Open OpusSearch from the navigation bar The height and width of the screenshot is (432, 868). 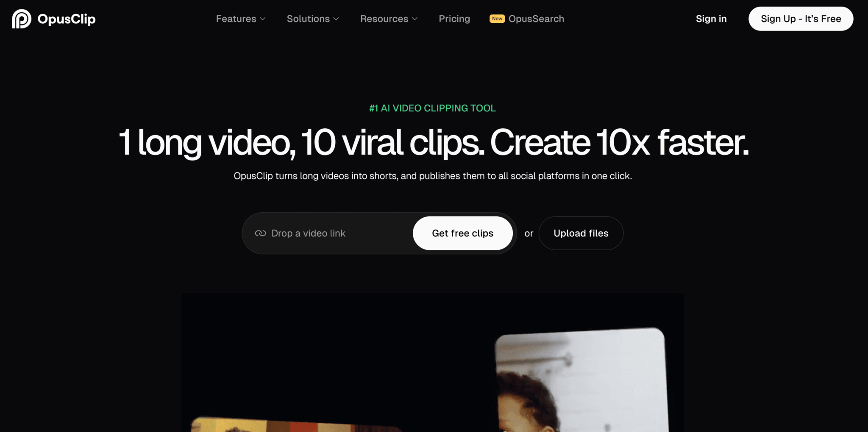536,19
